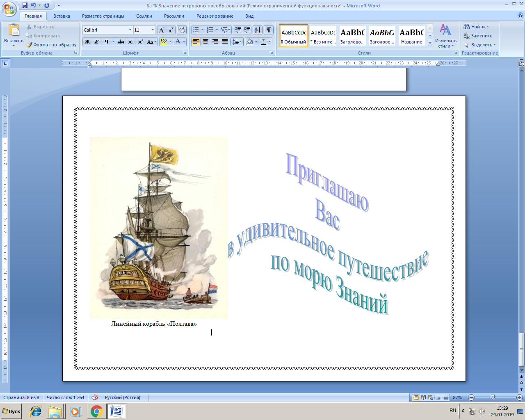Toggle show paragraph marks ¶
The image size is (525, 420).
[x=269, y=30]
